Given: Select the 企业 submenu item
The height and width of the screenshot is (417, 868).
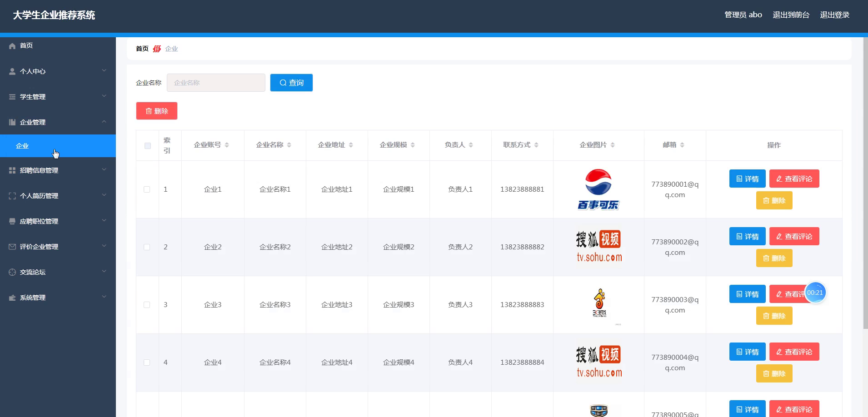Looking at the screenshot, I should coord(58,146).
